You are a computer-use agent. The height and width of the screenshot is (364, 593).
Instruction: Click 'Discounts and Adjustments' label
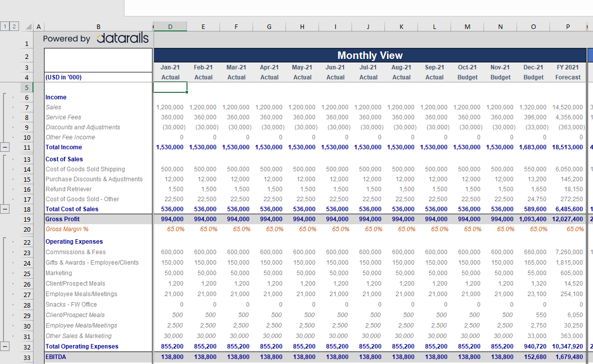tap(83, 127)
